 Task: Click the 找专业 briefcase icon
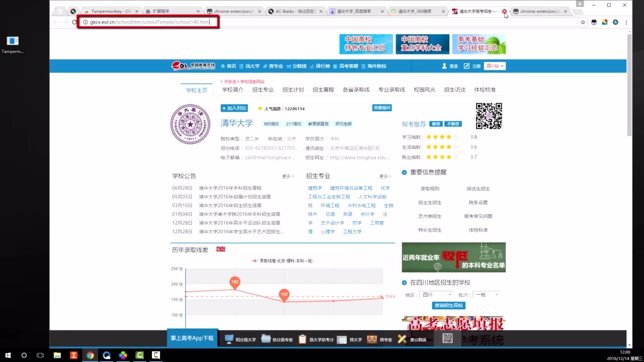[x=372, y=339]
